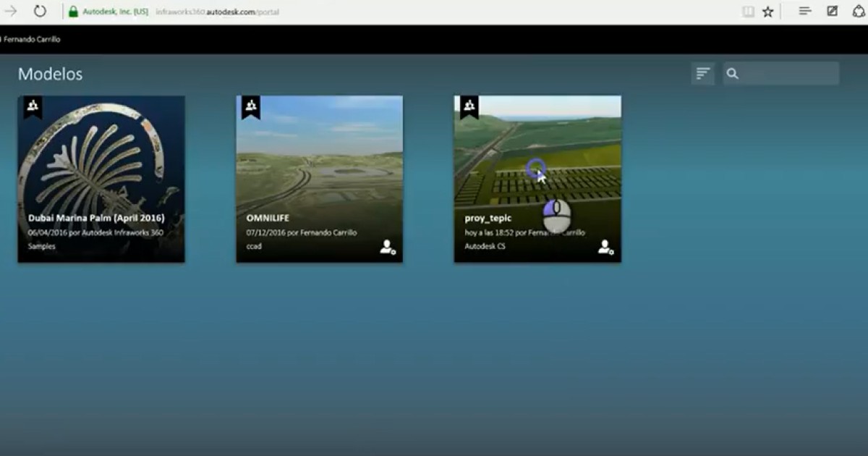Select the Modelos page heading
Viewport: 868px width, 456px height.
[49, 73]
